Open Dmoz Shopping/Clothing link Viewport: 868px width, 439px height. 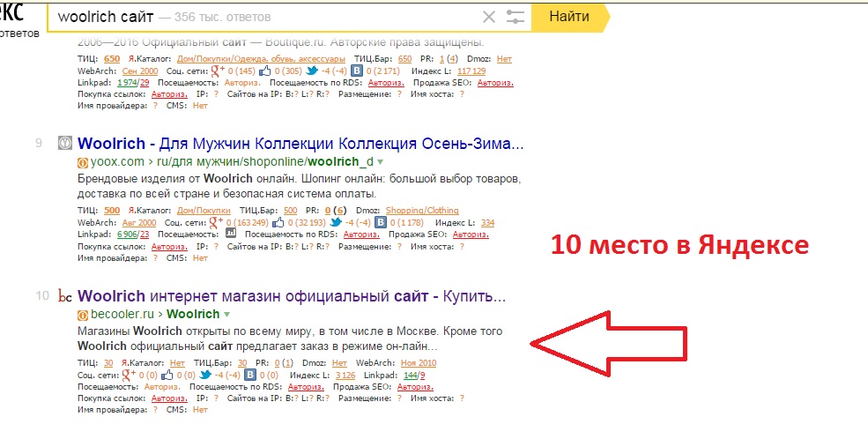pos(422,211)
